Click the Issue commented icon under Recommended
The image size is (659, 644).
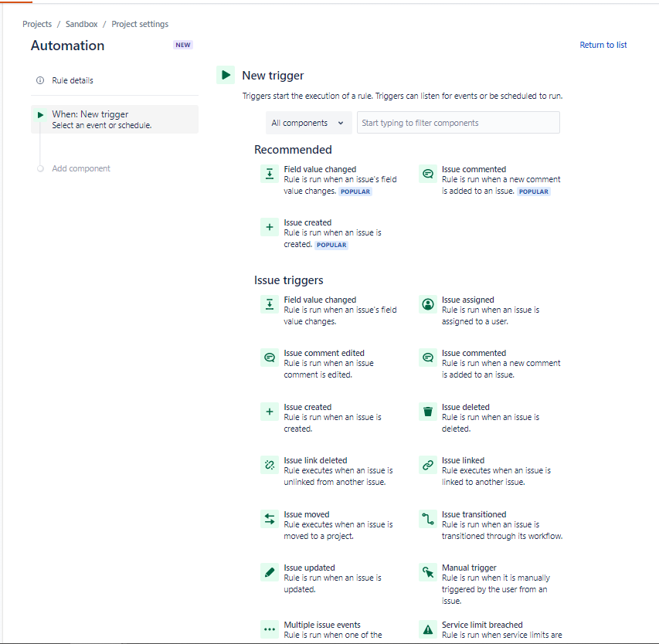(428, 174)
